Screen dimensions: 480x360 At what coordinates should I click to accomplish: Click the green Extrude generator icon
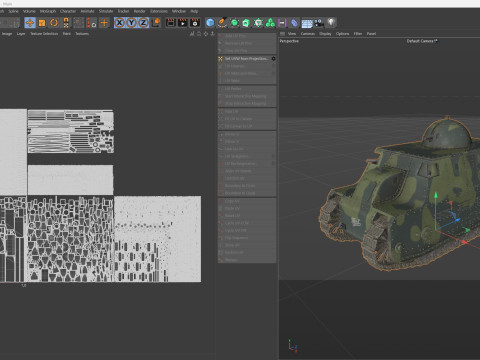(x=246, y=23)
